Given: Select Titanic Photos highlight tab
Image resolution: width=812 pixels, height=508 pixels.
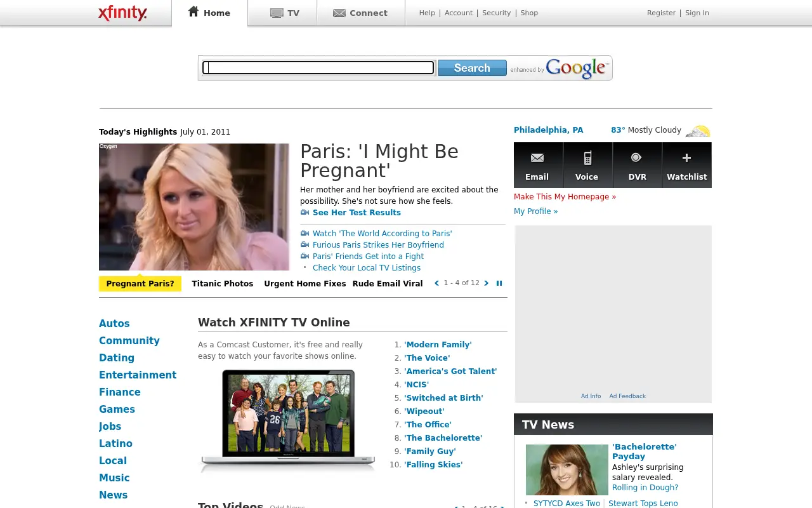Looking at the screenshot, I should coord(223,284).
